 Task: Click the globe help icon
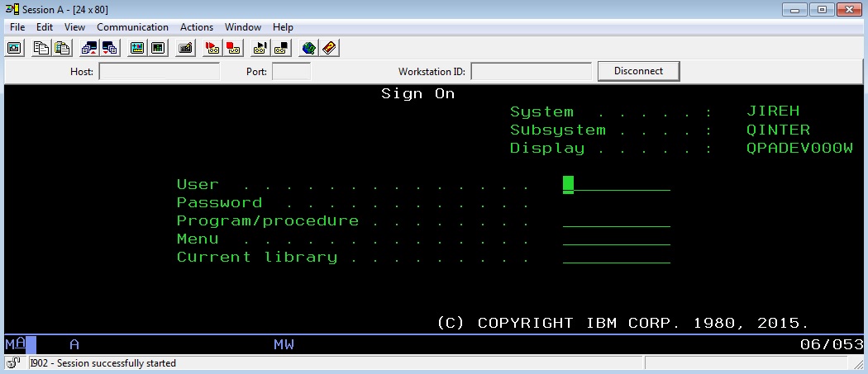point(308,48)
